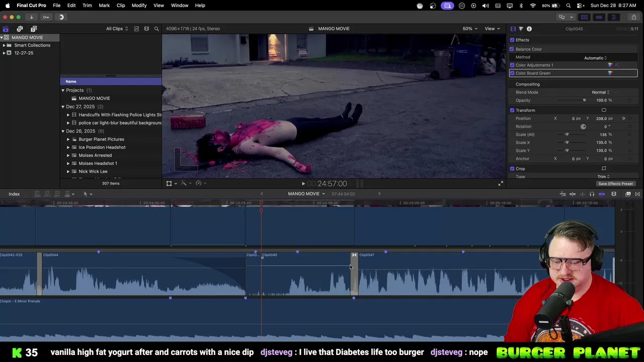Viewport: 644px width, 362px height.
Task: Adjust the Scale (All) slider
Action: tap(567, 134)
